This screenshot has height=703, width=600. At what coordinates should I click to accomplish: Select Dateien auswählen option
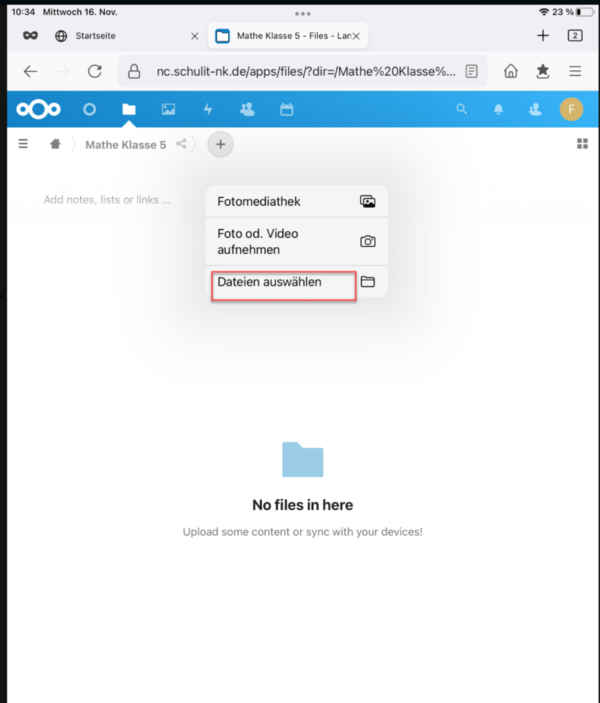pyautogui.click(x=297, y=282)
